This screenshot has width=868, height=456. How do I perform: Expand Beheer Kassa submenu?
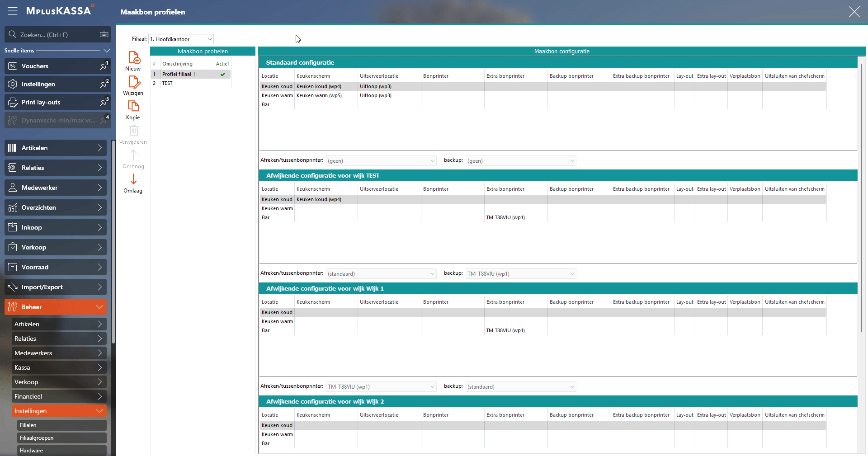[x=59, y=367]
